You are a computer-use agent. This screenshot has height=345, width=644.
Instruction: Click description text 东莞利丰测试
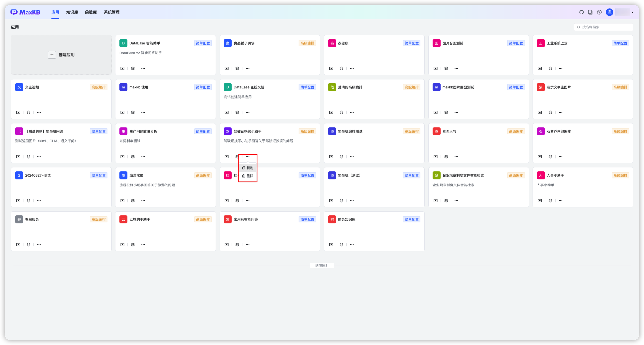pos(130,141)
